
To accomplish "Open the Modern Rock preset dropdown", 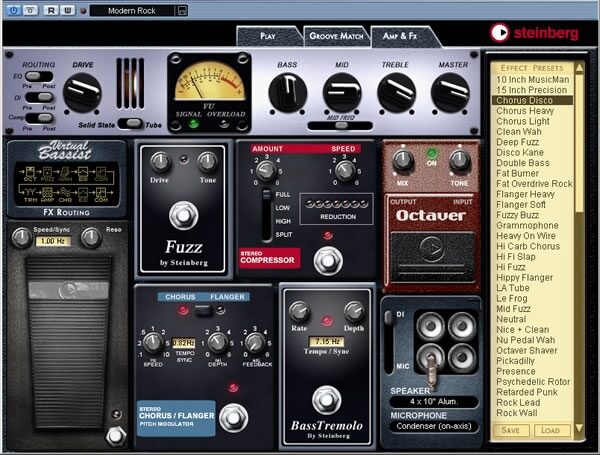I will coord(132,11).
